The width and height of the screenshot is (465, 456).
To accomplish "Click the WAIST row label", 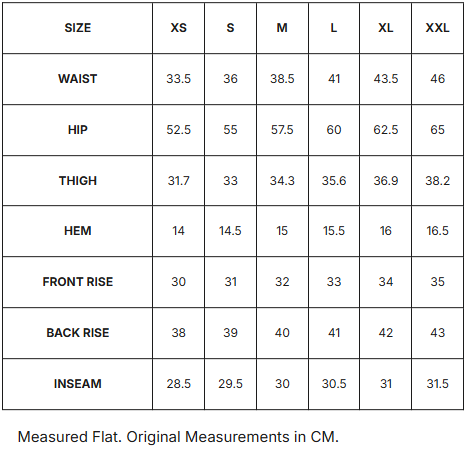I will [x=78, y=79].
